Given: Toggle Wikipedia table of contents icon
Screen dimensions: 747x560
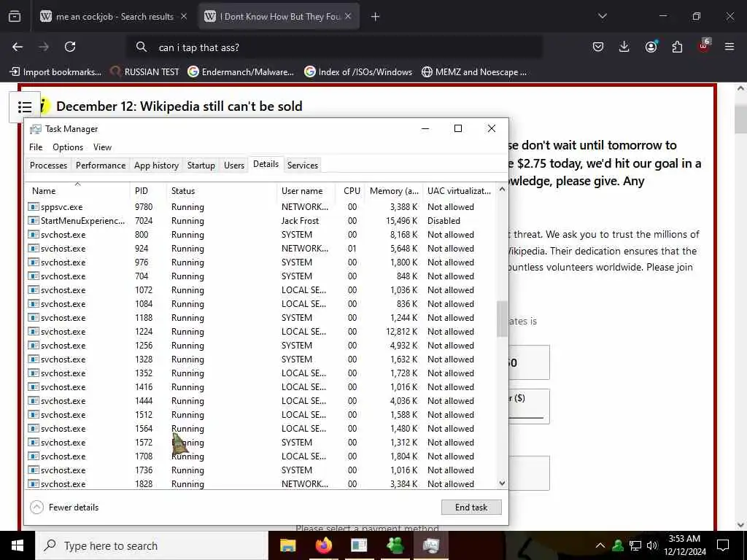Looking at the screenshot, I should [25, 107].
